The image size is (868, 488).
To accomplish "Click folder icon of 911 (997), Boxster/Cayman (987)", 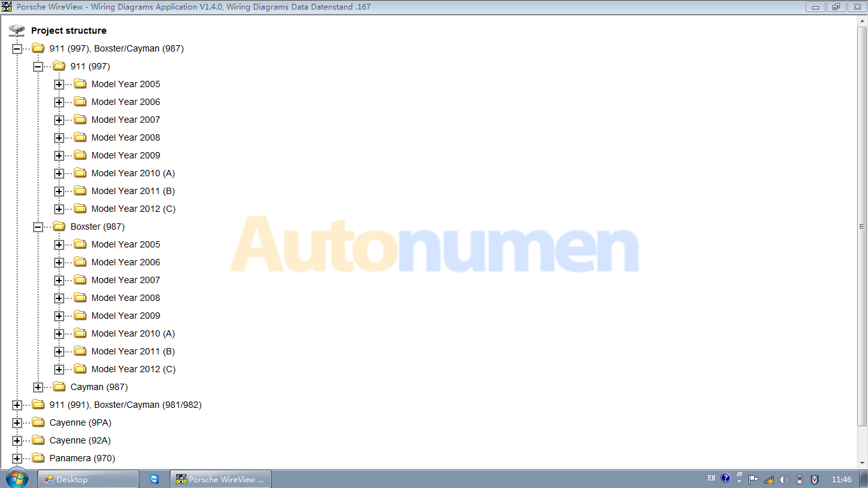I will coord(38,48).
